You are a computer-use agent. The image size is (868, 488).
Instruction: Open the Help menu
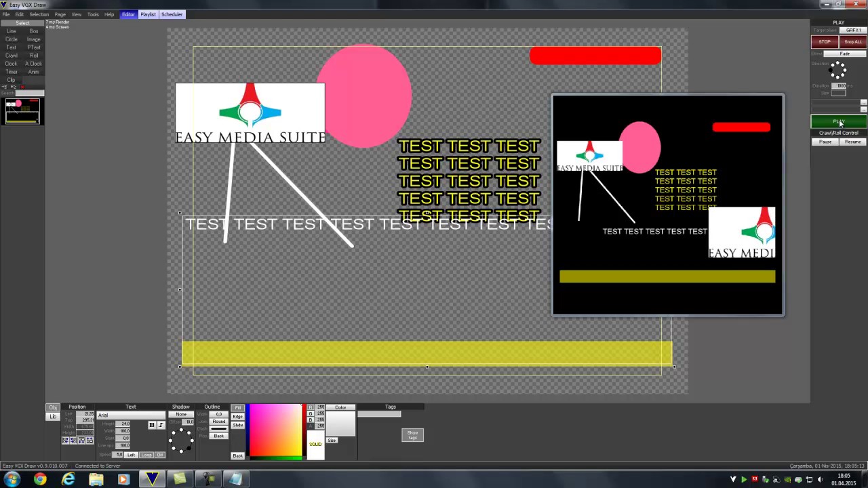[x=109, y=14]
